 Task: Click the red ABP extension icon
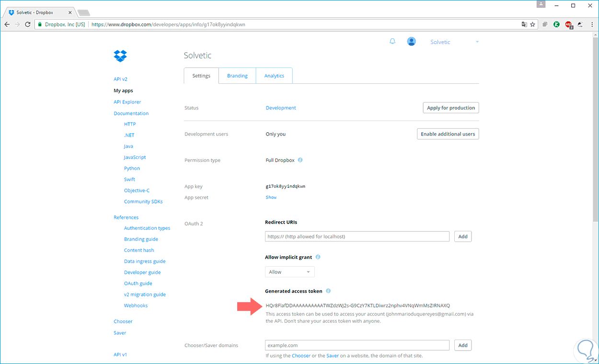coord(568,24)
